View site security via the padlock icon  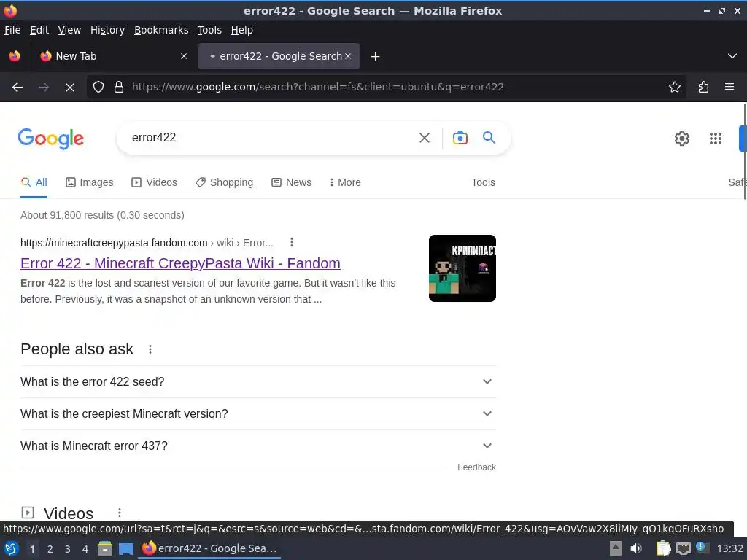[x=119, y=87]
